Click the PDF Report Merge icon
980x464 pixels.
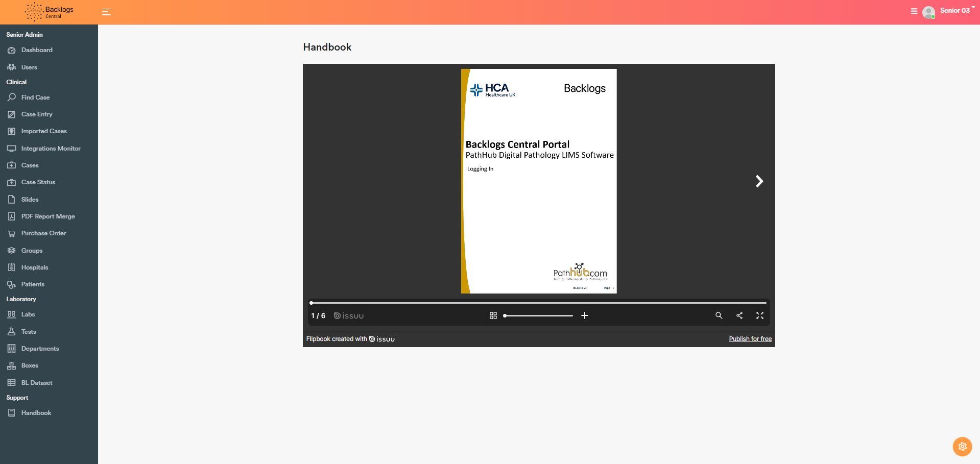12,216
